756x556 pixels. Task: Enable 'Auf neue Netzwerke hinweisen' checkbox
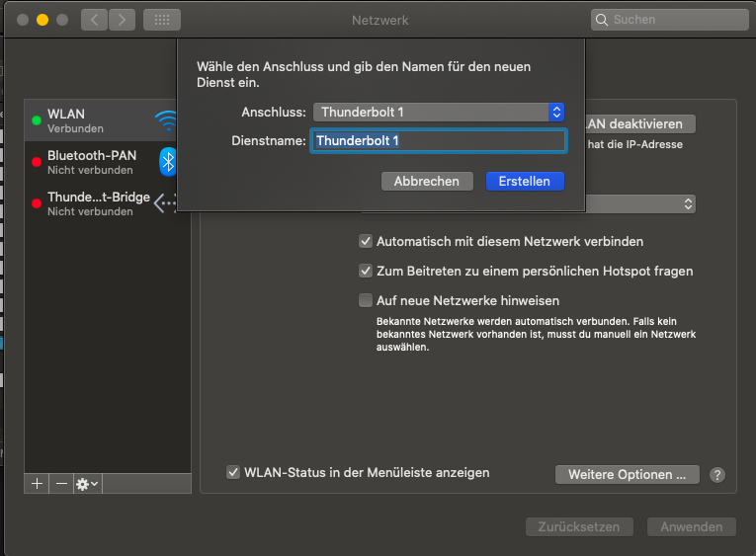pyautogui.click(x=365, y=300)
